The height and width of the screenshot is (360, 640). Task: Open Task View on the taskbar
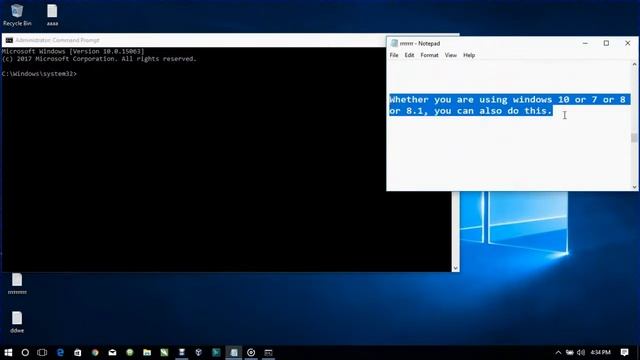[42, 352]
